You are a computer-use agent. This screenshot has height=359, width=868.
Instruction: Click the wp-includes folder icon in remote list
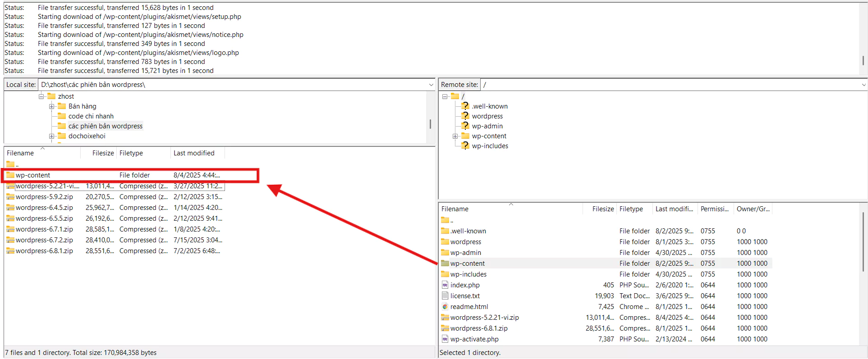tap(445, 274)
